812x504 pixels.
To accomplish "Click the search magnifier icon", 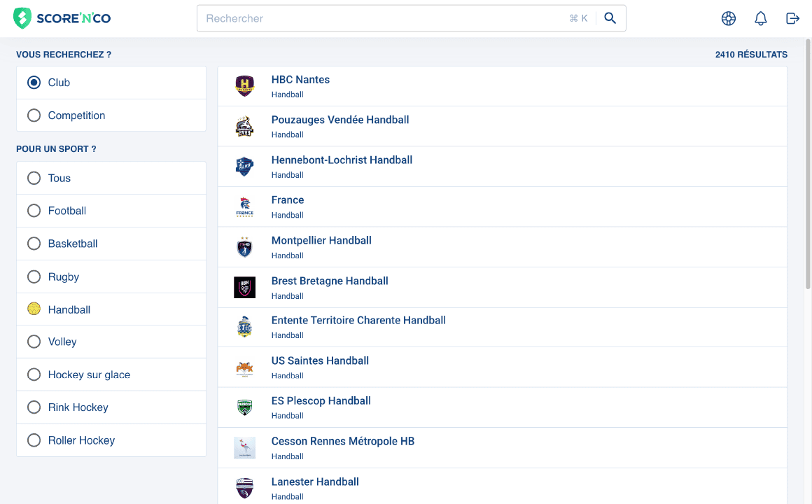I will [610, 18].
